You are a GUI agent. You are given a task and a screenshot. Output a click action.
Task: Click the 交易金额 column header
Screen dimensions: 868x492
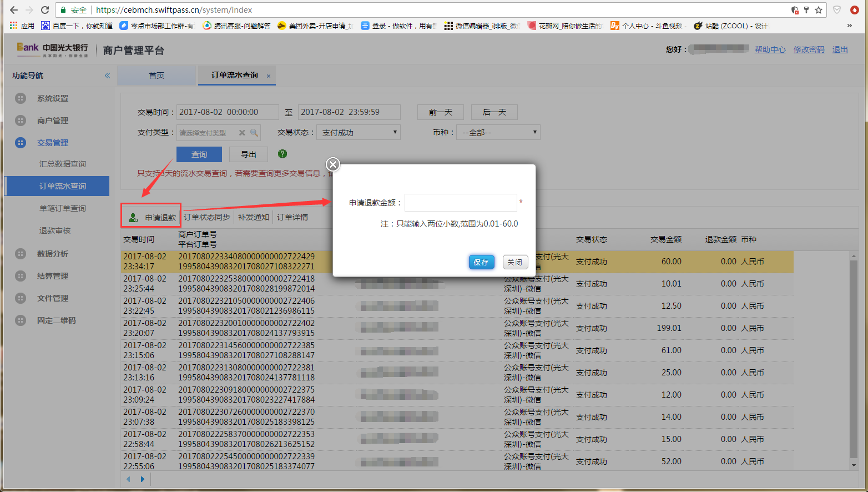pos(666,239)
